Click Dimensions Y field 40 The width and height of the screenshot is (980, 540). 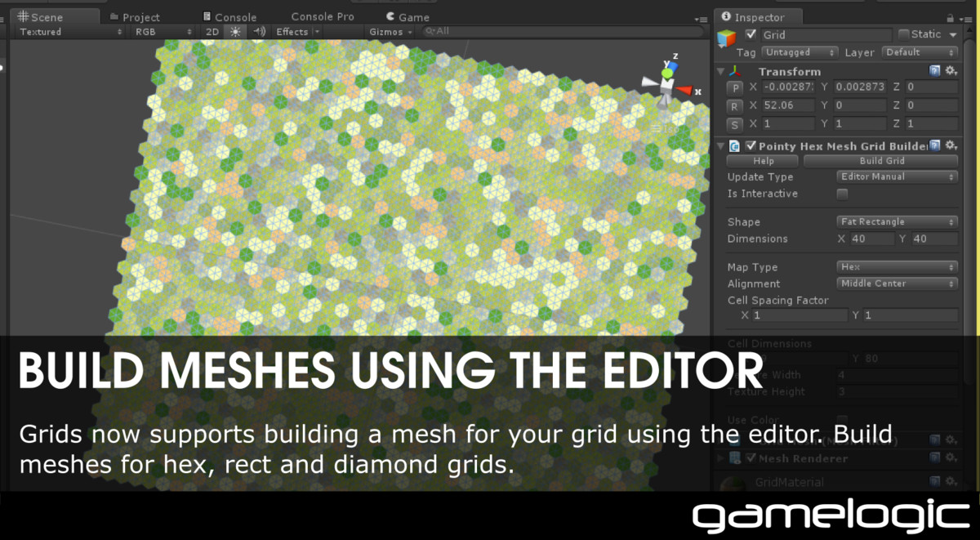coord(935,239)
